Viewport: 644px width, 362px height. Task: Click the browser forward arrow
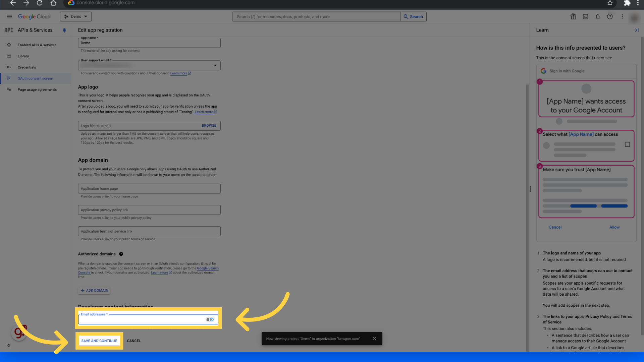pos(26,3)
